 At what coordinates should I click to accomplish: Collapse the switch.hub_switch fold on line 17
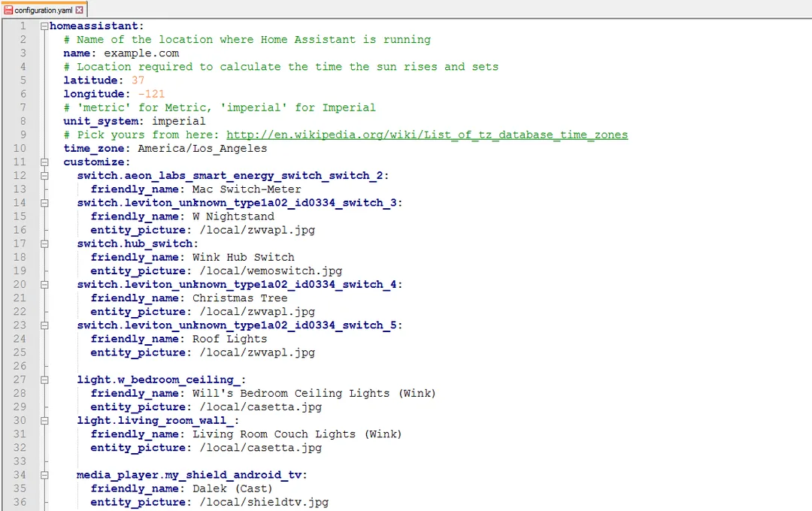pos(44,243)
